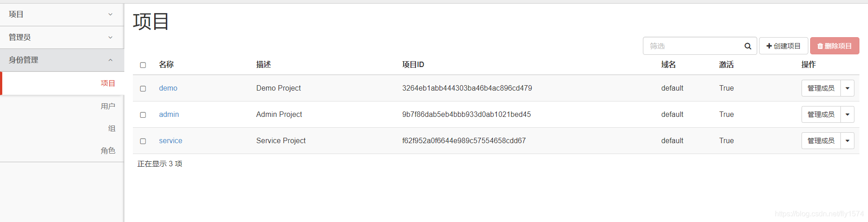
Task: Go to the 组 sidebar menu item
Action: (112, 128)
